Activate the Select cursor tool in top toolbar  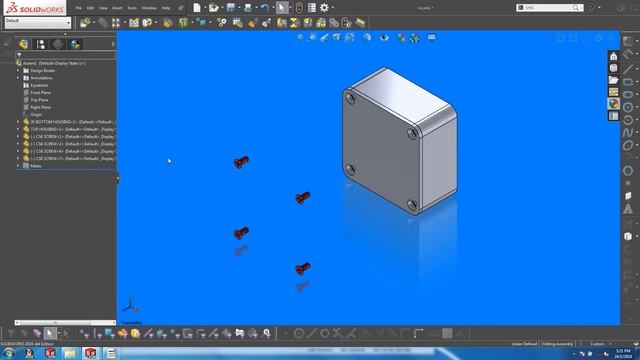282,7
